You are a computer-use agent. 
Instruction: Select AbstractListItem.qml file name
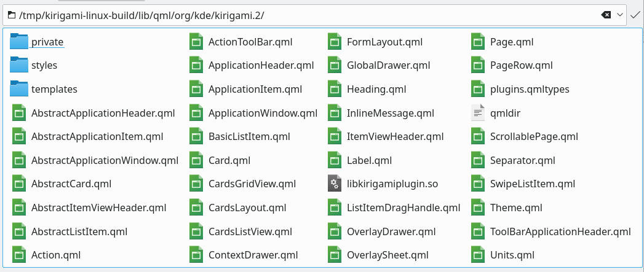point(79,231)
